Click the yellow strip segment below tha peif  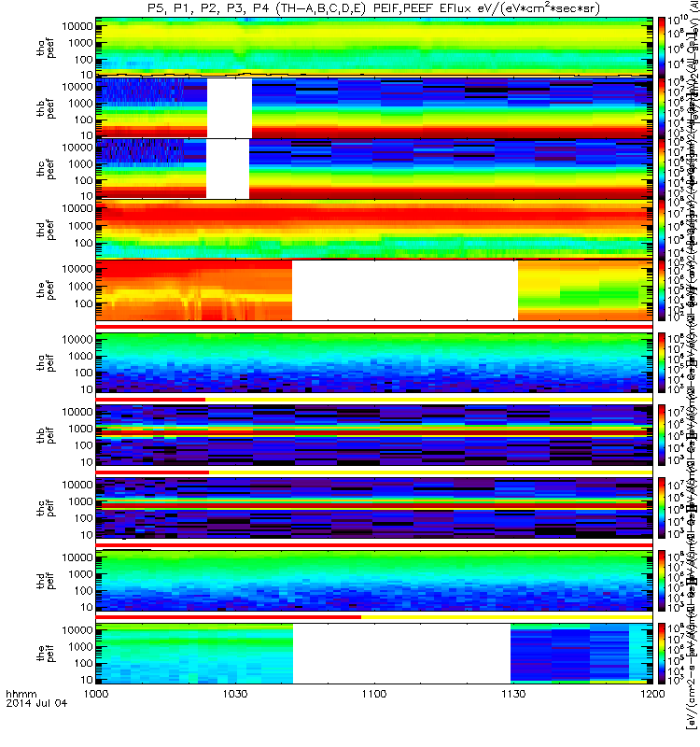click(x=428, y=400)
